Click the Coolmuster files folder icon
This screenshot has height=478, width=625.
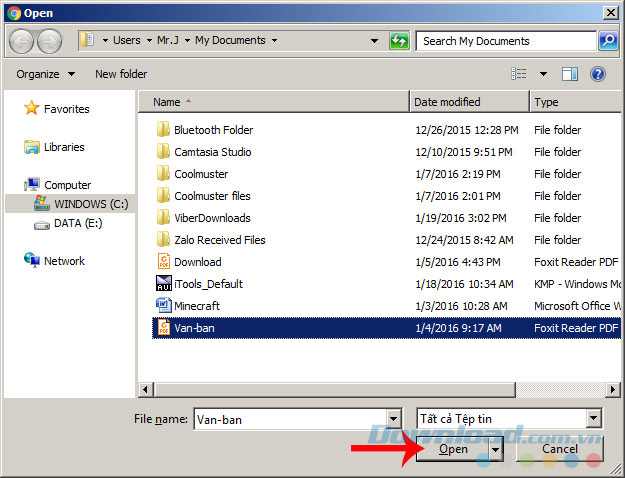pos(163,195)
